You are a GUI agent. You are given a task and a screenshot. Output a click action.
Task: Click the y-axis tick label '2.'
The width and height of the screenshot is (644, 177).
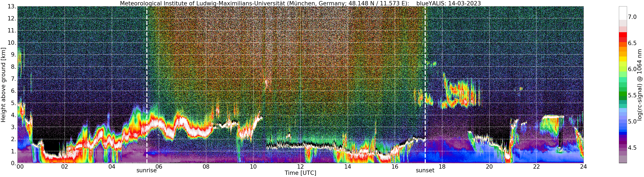coord(13,139)
